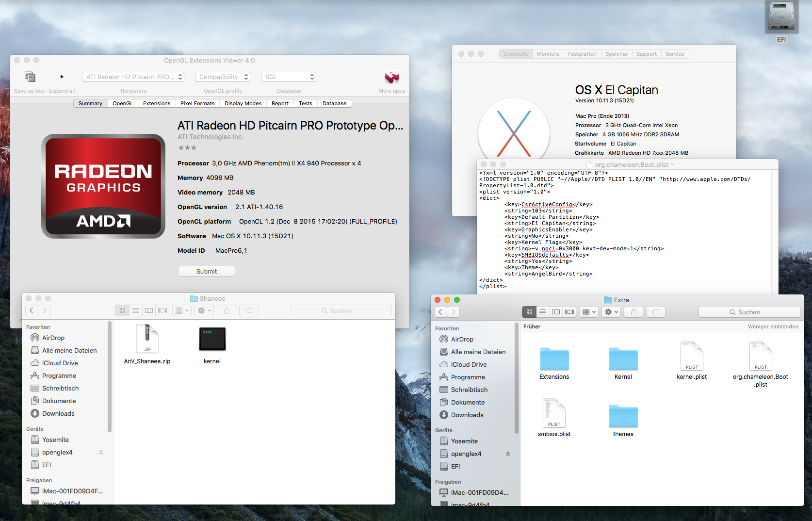Viewport: 812px width, 521px height.
Task: Open arrange-by dropdown in Extra window
Action: 589,312
